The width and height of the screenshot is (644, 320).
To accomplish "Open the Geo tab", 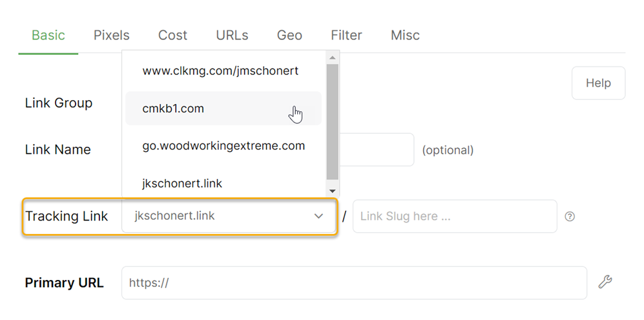I will 289,36.
